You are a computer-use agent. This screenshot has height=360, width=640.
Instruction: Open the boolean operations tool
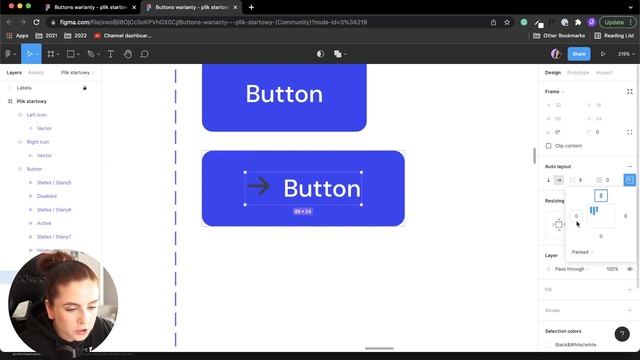[x=340, y=54]
